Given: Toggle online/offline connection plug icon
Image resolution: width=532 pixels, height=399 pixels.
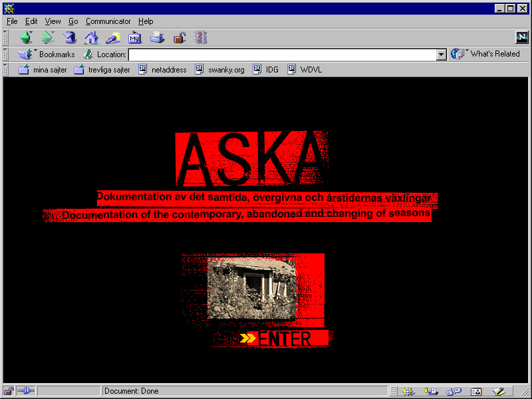Looking at the screenshot, I should point(26,391).
